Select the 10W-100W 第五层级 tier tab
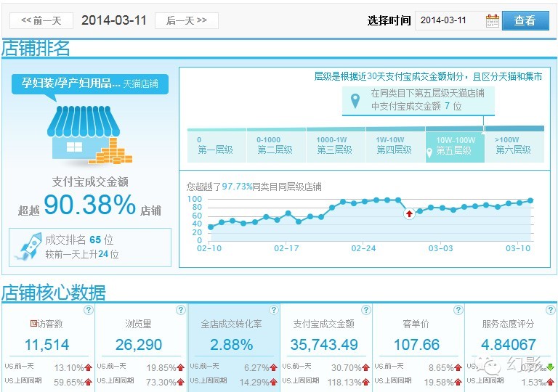 (455, 145)
